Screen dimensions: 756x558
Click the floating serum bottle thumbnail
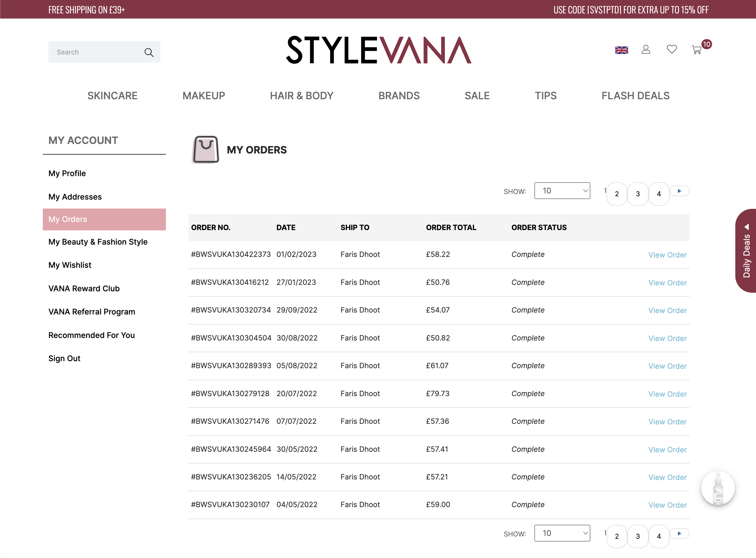(718, 488)
